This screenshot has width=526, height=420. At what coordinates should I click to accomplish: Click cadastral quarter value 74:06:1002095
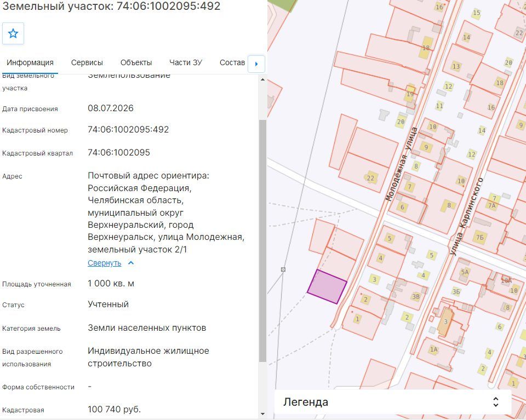119,153
